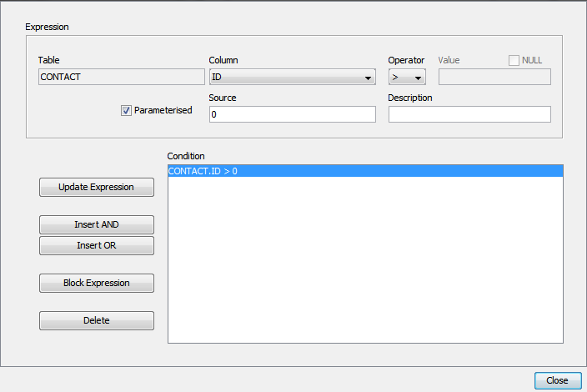Toggle the Parameterised checkbox
The height and width of the screenshot is (392, 587).
click(x=127, y=111)
